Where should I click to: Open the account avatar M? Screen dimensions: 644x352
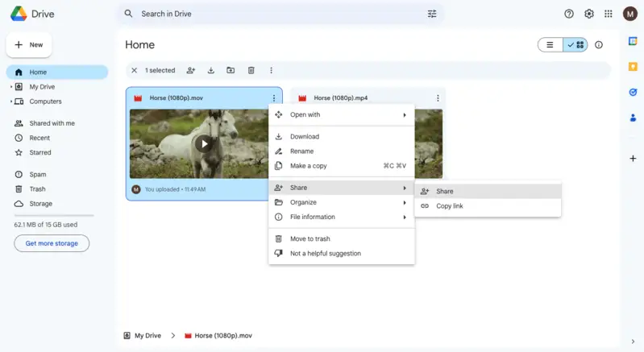[629, 14]
